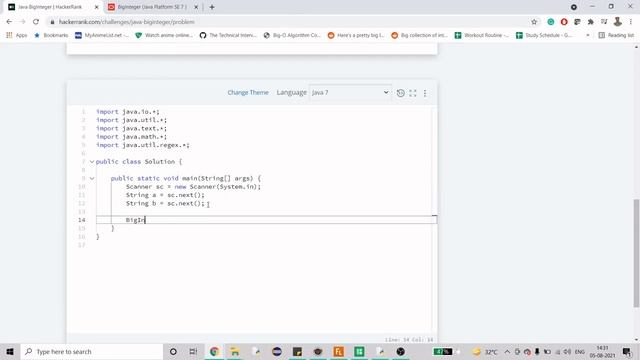The height and width of the screenshot is (360, 640).
Task: Click the import java.math.*; line
Action: click(x=131, y=137)
